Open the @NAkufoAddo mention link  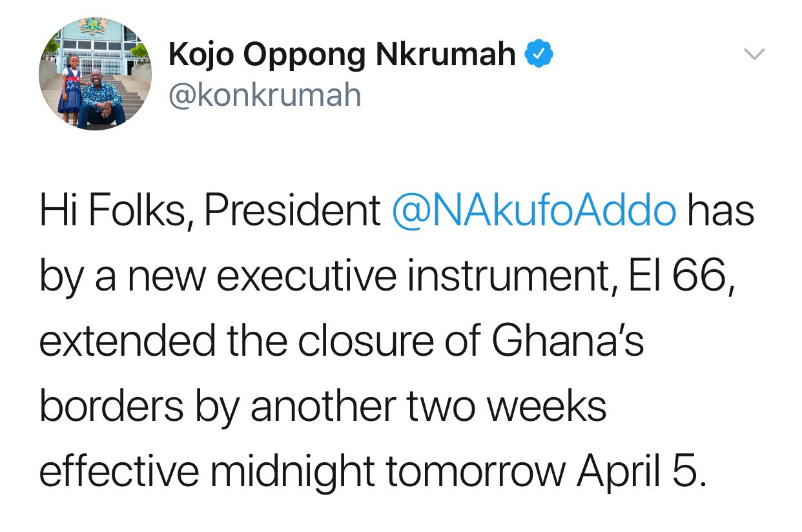click(534, 212)
